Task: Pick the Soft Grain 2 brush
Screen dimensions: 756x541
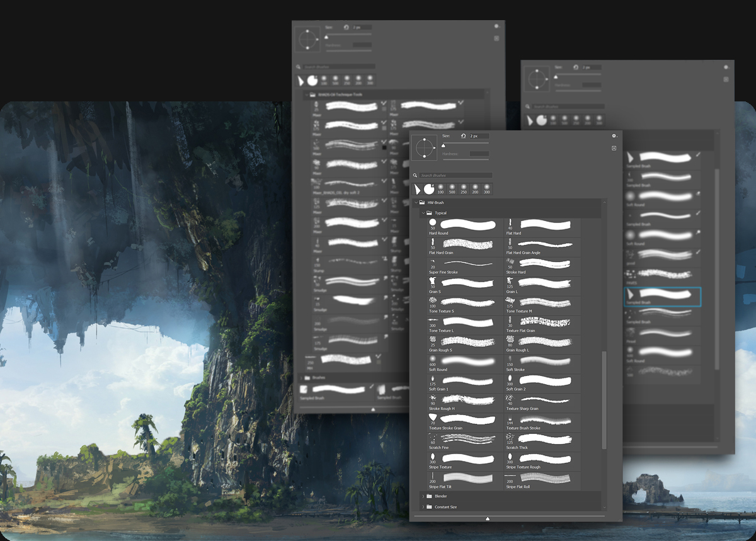Action: pos(542,384)
